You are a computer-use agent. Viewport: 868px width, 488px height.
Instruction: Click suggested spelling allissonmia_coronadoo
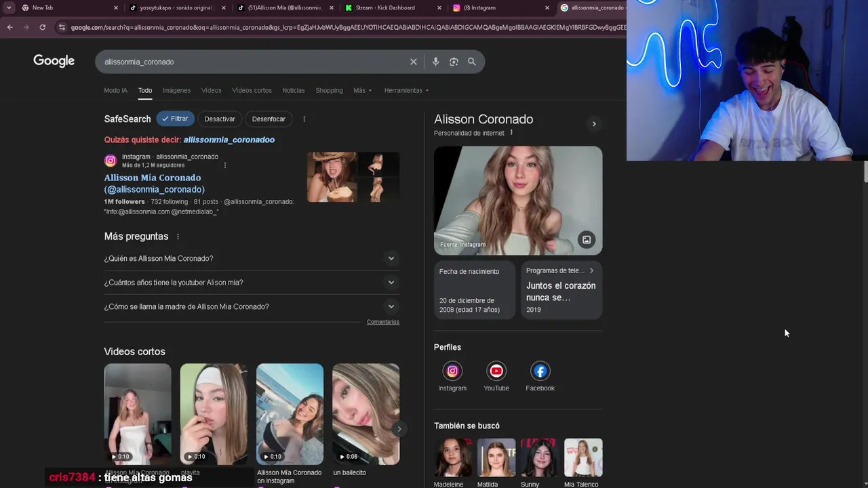(x=229, y=140)
